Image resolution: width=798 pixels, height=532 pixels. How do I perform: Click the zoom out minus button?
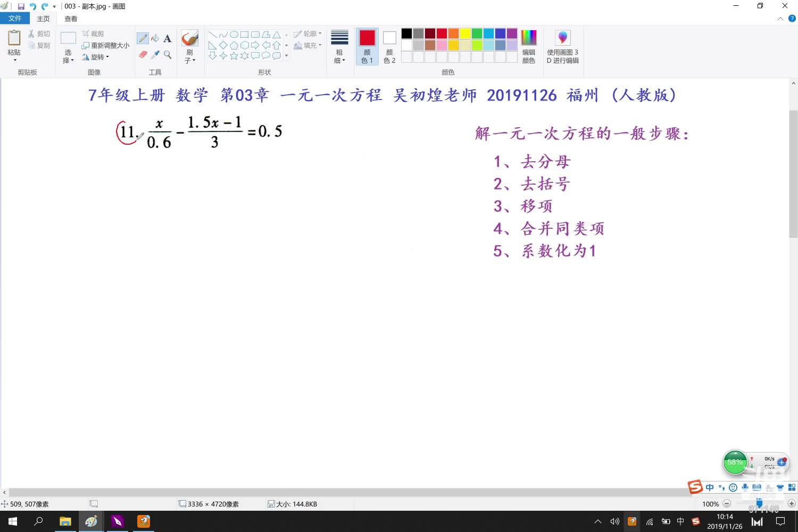tap(727, 503)
